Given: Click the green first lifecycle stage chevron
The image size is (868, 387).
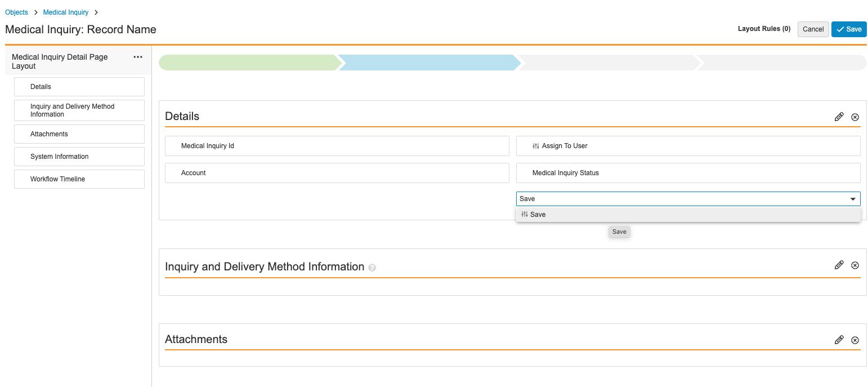Looking at the screenshot, I should pos(248,63).
